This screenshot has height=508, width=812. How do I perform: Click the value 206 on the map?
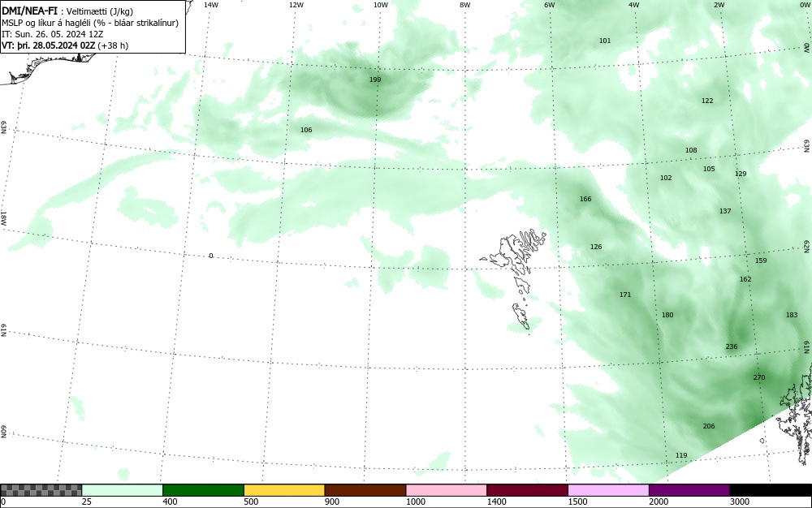click(x=709, y=426)
